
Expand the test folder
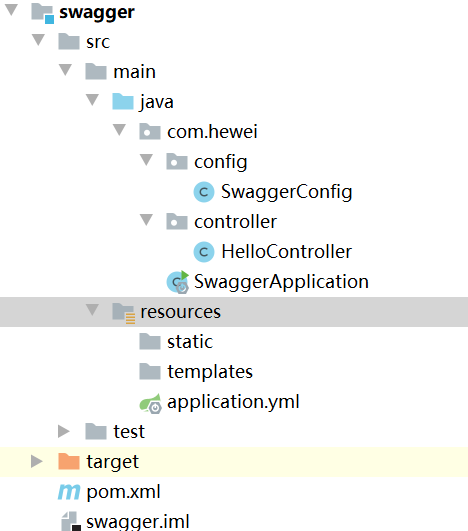(64, 431)
